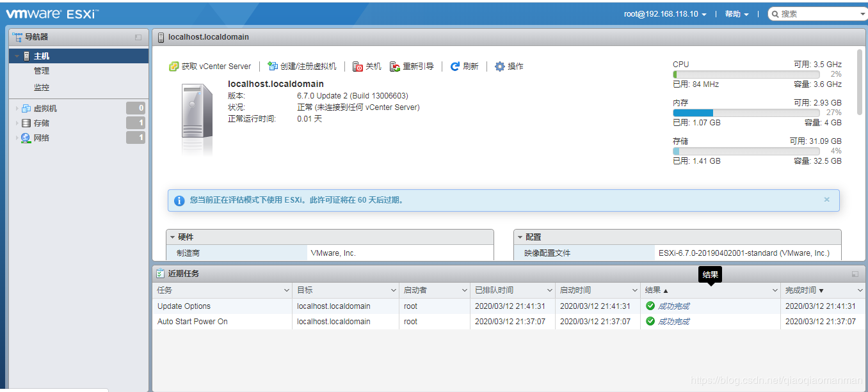Click the host icon in title bar
This screenshot has width=868, height=392.
pos(161,37)
